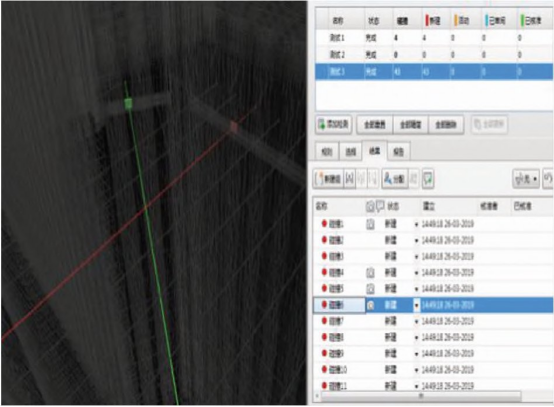Open status dropdown arrow for 碰撞3
Screen dimensions: 554x407
pos(417,257)
